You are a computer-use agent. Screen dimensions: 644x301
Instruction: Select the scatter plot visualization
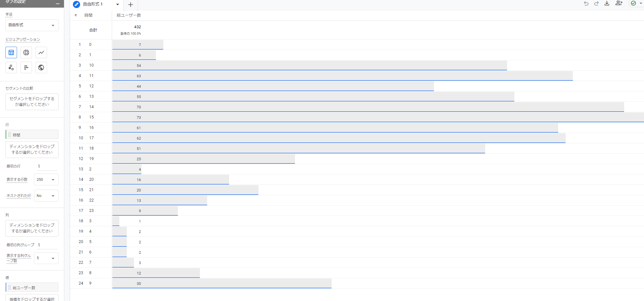(11, 67)
